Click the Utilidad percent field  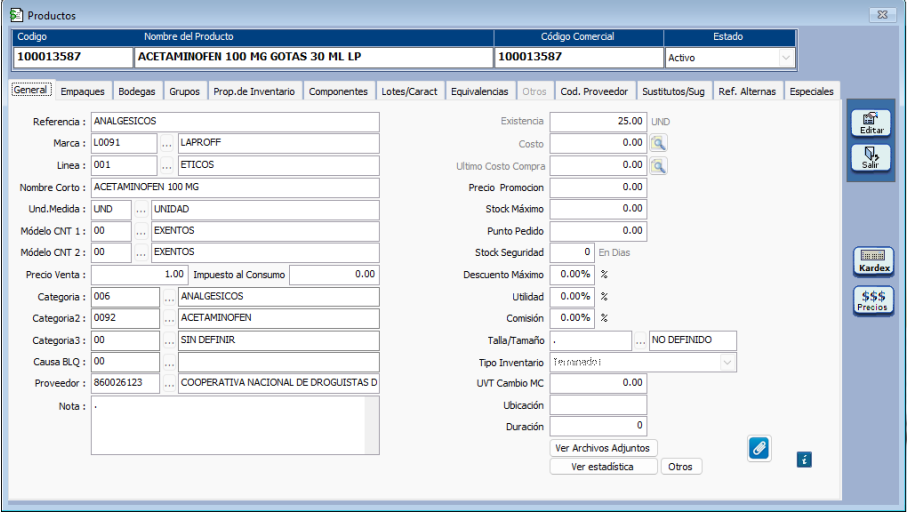click(x=572, y=296)
